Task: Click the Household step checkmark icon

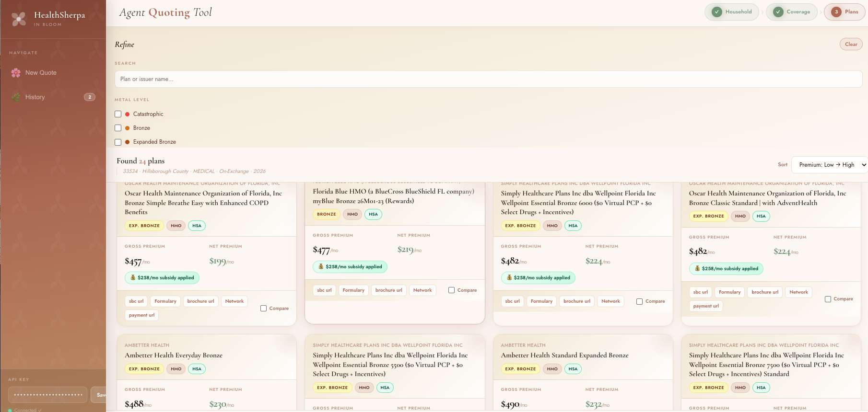Action: (717, 12)
